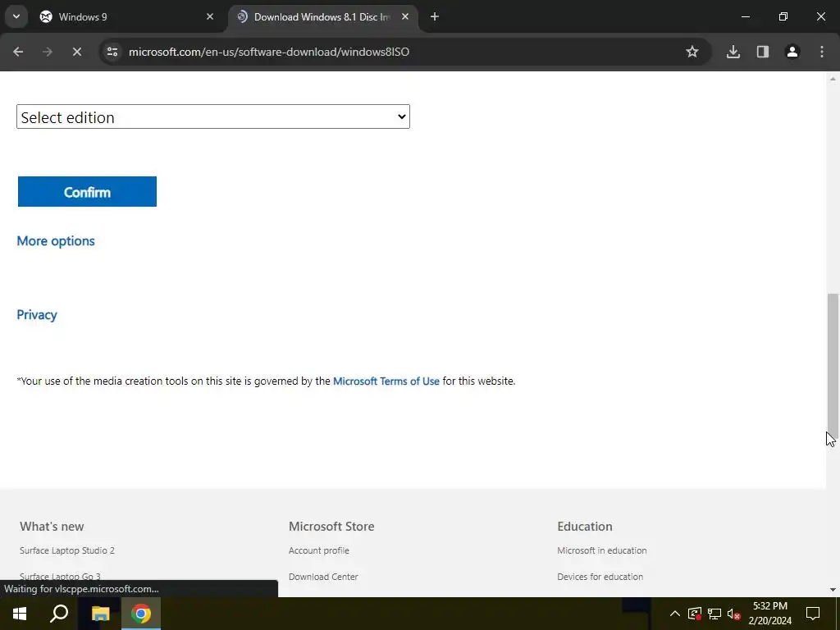The width and height of the screenshot is (840, 630).
Task: Close the Windows 9 tab
Action: pos(210,16)
